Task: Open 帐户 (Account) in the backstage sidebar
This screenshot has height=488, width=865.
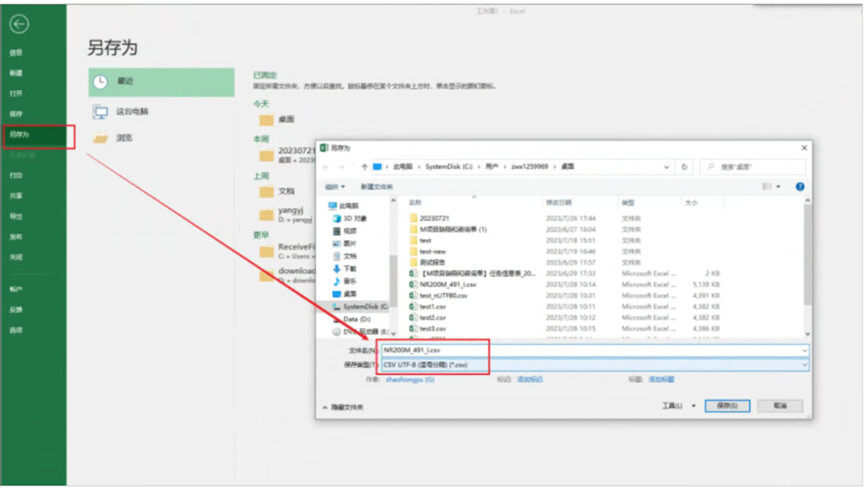Action: pyautogui.click(x=16, y=289)
